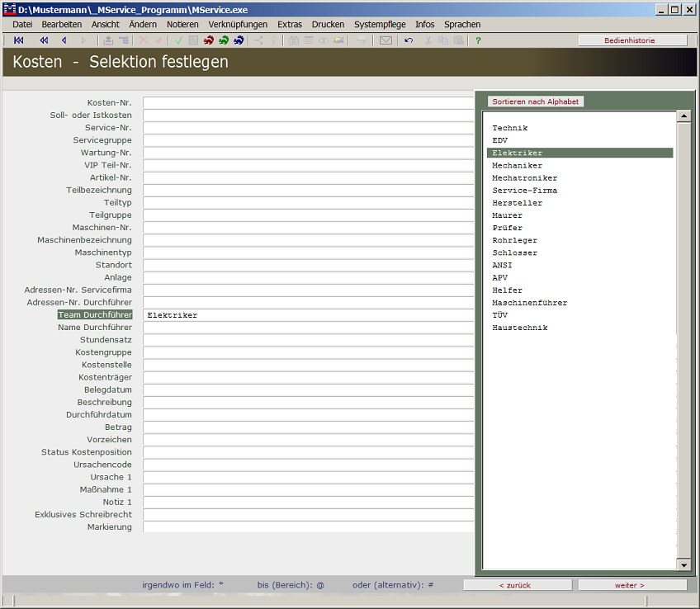Click the red figure toolbar icon
This screenshot has height=609, width=700.
209,40
